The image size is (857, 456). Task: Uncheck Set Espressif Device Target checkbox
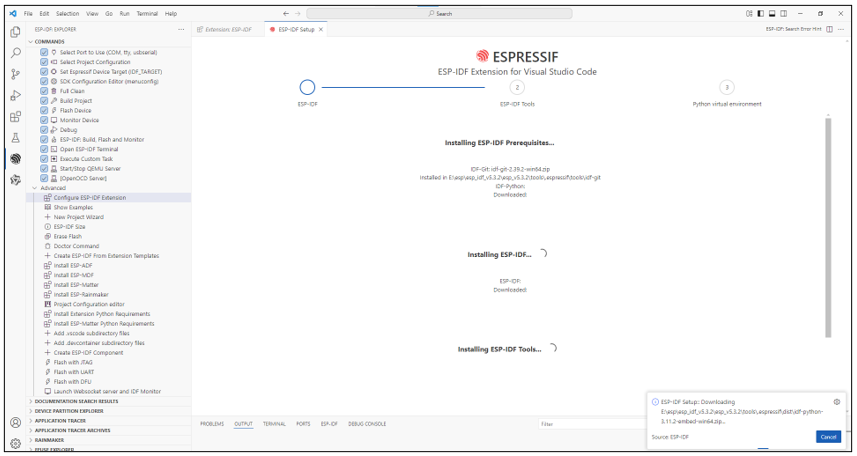[44, 72]
